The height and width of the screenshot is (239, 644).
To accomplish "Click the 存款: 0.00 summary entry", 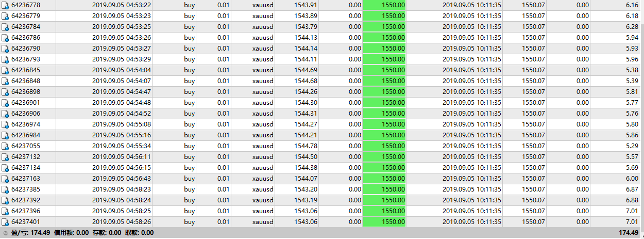I will (107, 233).
